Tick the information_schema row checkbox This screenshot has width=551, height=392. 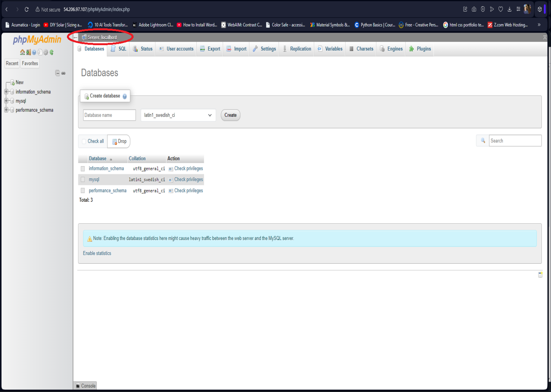coord(83,169)
